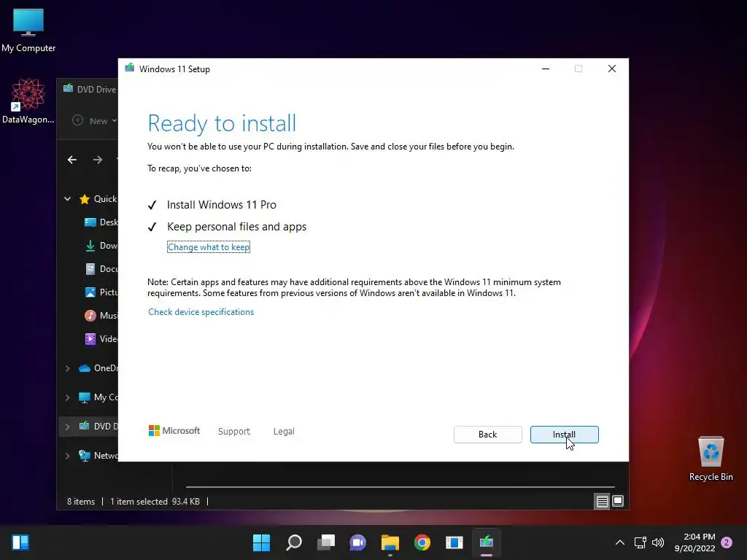Viewport: 747px width, 560px height.
Task: Open Task View on the taskbar
Action: [326, 542]
